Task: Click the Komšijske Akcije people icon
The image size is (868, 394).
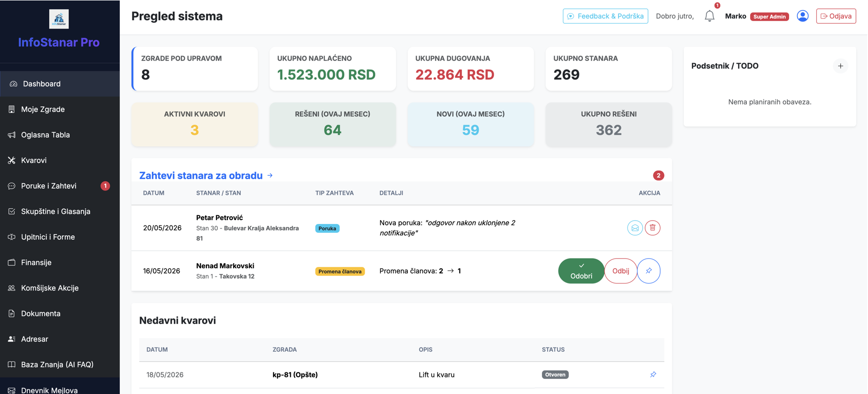Action: coord(12,288)
